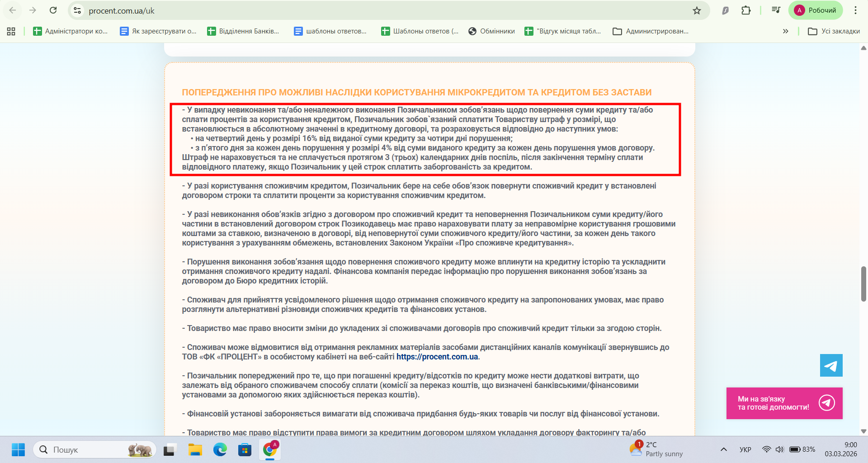
Task: Click the paragraph starting У разі користування споживчим кредитом
Action: [x=419, y=191]
